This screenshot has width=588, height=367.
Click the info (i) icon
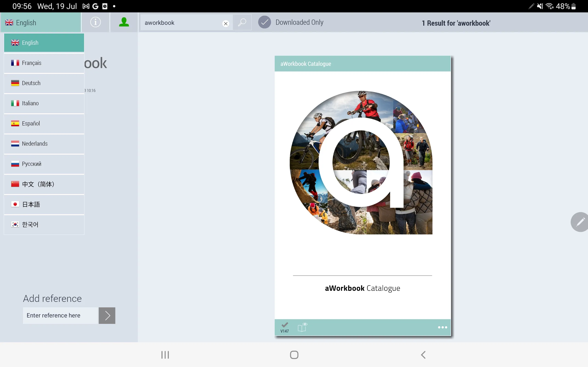[95, 22]
